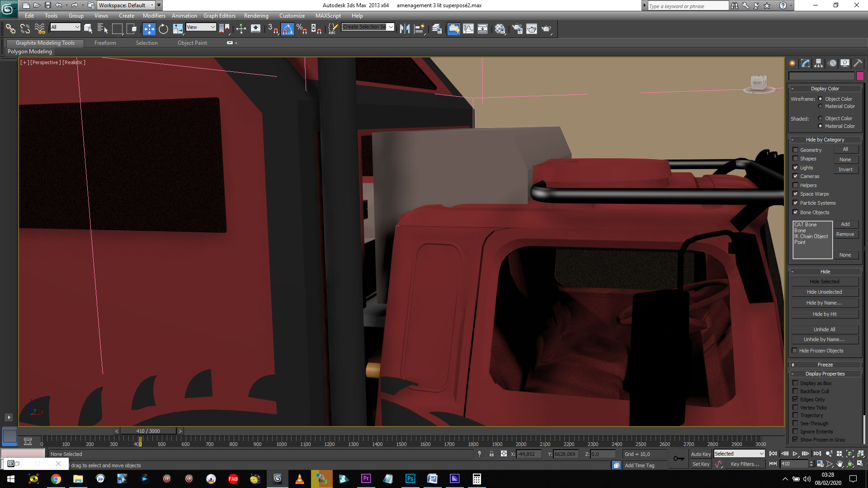Viewport: 868px width, 488px height.
Task: Toggle the Angle Snap tool
Action: click(x=287, y=29)
